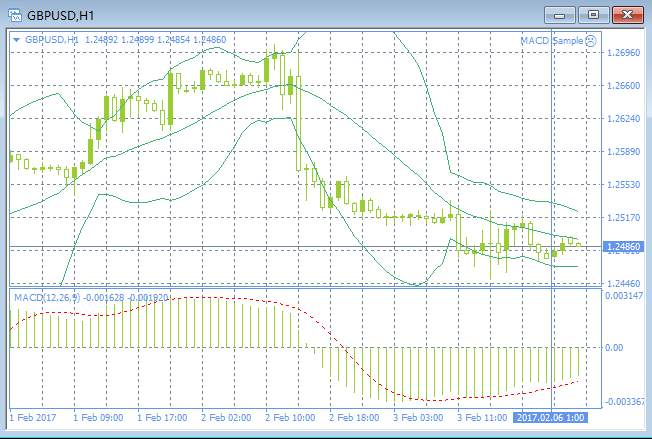Click the 1.26240 price scale label
652x439 pixels.
click(x=624, y=118)
